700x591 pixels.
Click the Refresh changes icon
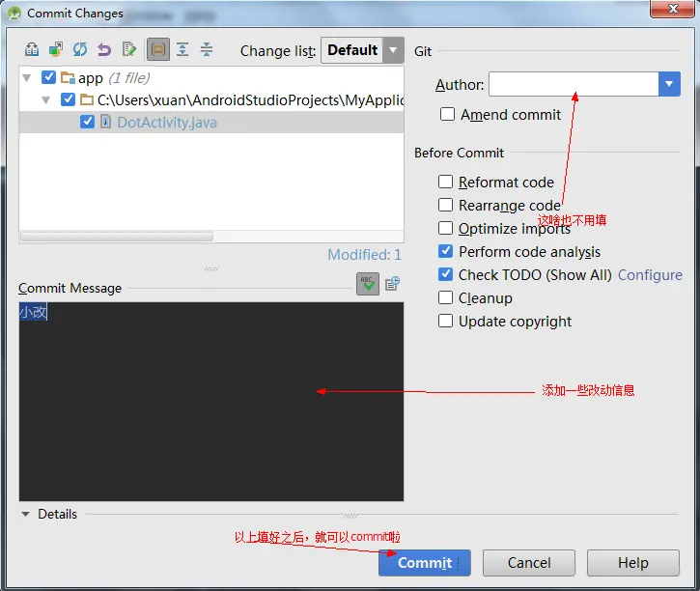pyautogui.click(x=80, y=49)
